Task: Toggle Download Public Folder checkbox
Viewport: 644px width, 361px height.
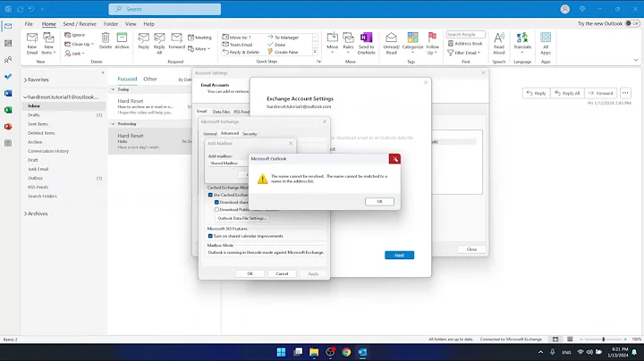Action: click(x=216, y=210)
